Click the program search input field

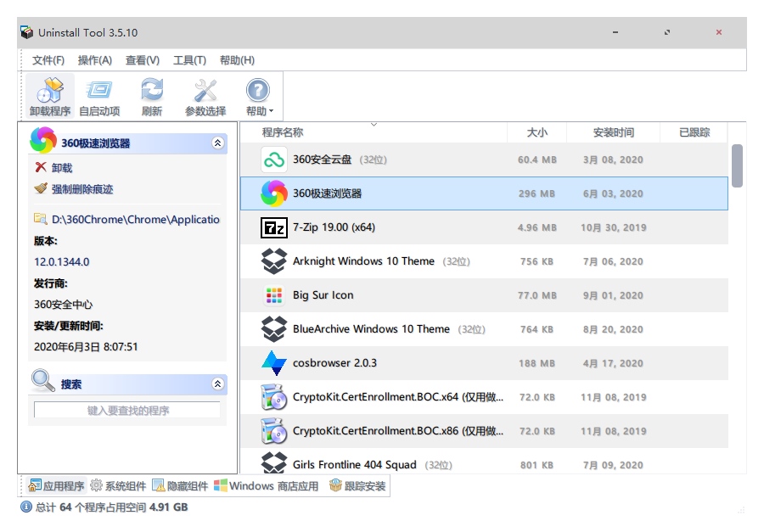tap(127, 411)
